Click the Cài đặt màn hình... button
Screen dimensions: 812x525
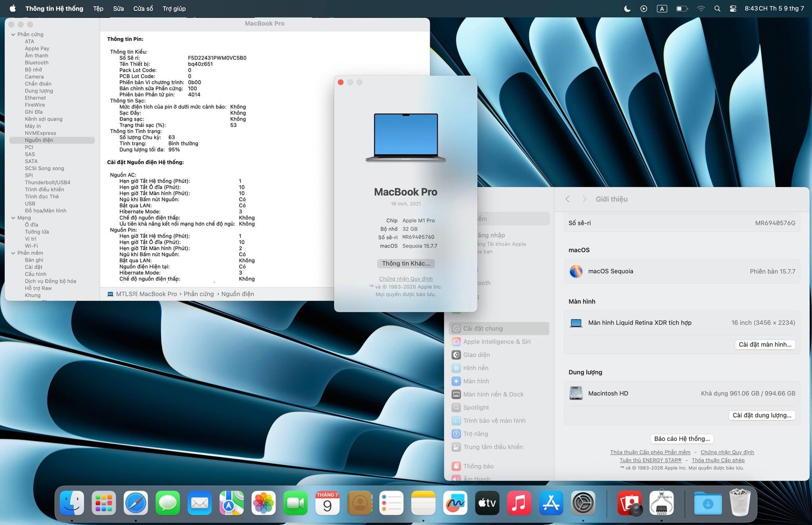pyautogui.click(x=765, y=344)
